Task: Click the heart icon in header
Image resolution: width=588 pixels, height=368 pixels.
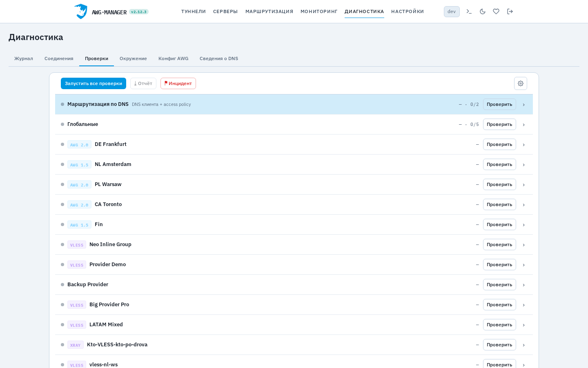Action: [496, 11]
